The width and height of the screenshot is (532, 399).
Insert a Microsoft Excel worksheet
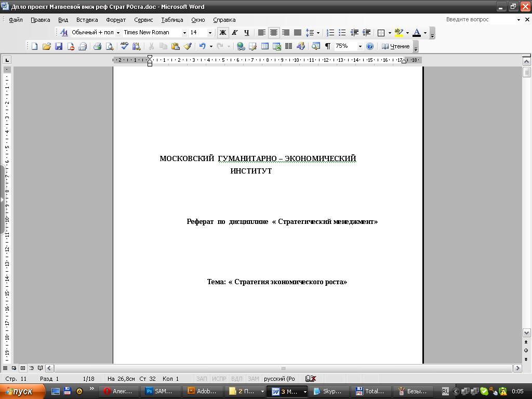point(277,46)
